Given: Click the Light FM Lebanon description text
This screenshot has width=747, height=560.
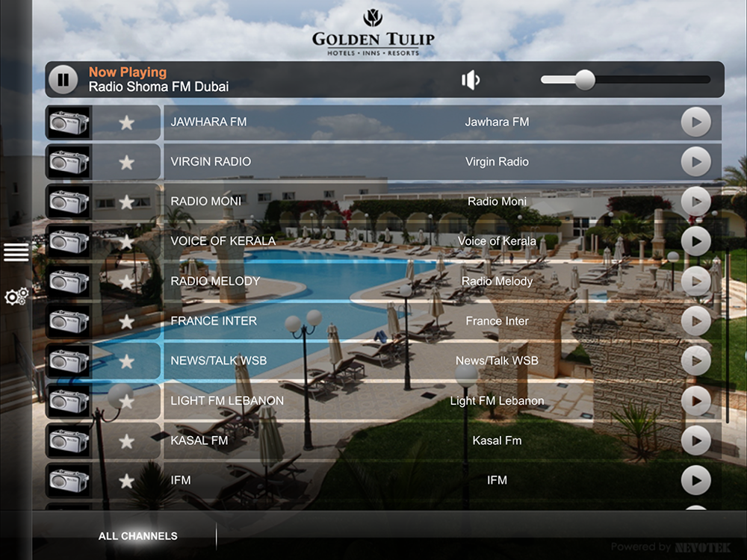Looking at the screenshot, I should [497, 401].
